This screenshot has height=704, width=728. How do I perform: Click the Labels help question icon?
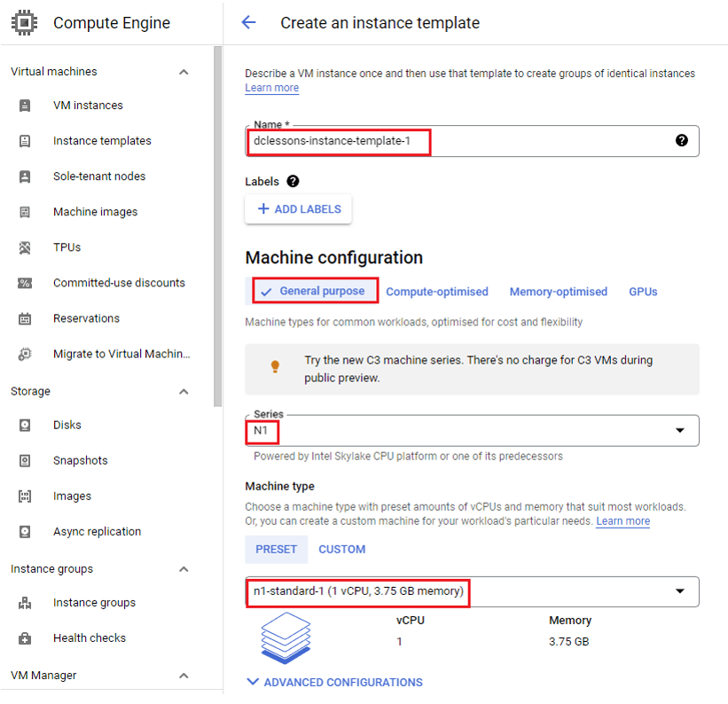point(293,181)
